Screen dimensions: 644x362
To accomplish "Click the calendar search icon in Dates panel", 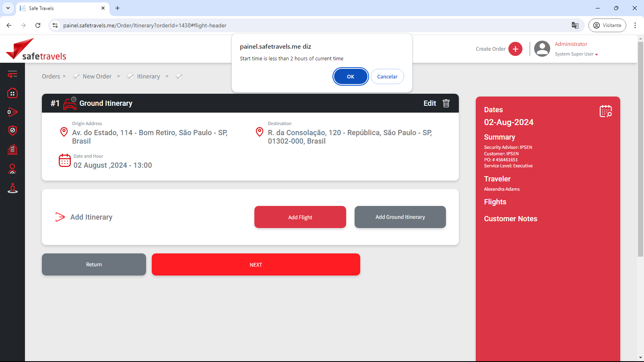I will [x=605, y=111].
